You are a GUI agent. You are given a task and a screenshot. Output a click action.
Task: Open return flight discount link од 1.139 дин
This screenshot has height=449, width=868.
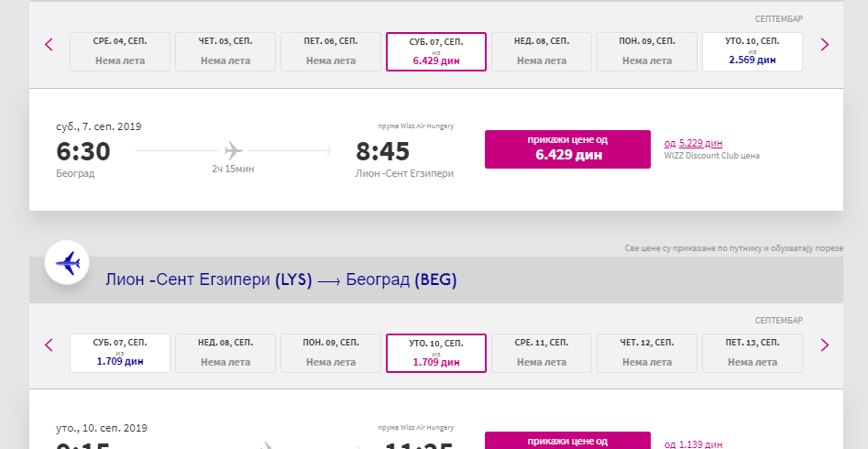click(693, 444)
